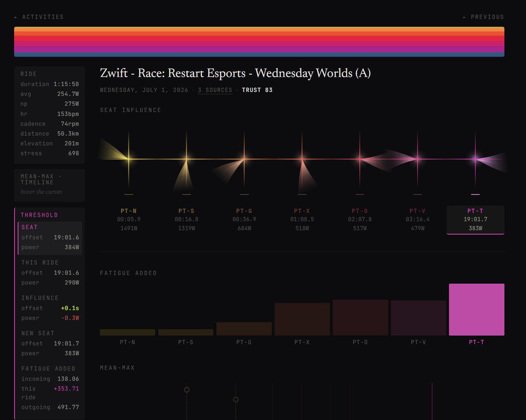
Task: Click the PT-G fatigue added bar
Action: click(x=244, y=329)
